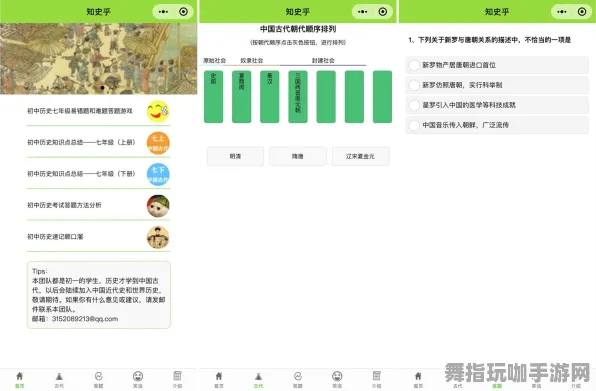596x391 pixels.
Task: Tap the banner carousel dot indicator
Action: tap(102, 88)
